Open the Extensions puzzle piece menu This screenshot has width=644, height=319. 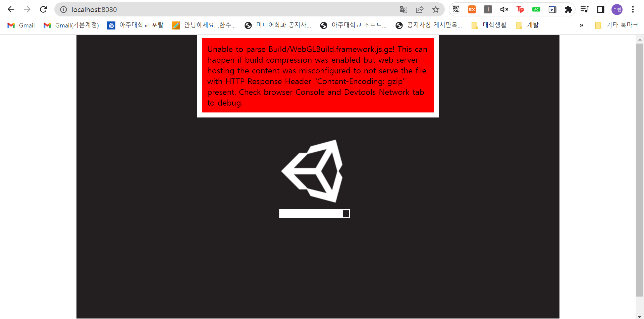[569, 9]
